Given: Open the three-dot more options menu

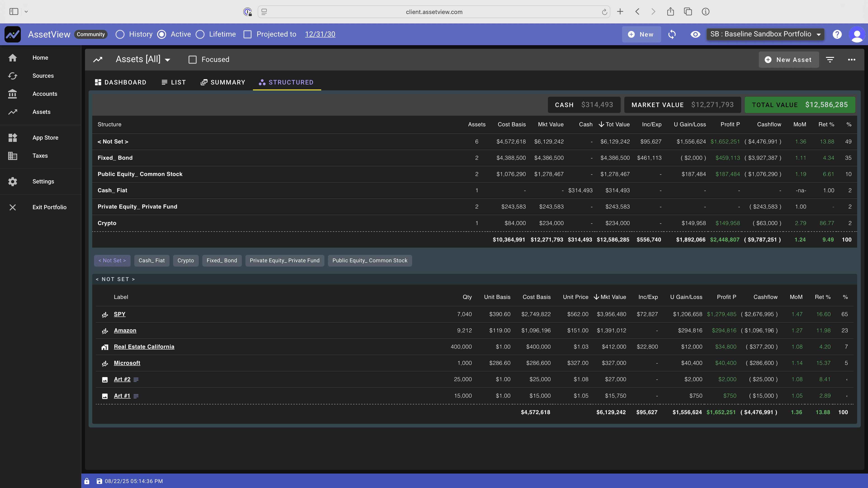Looking at the screenshot, I should click(851, 60).
